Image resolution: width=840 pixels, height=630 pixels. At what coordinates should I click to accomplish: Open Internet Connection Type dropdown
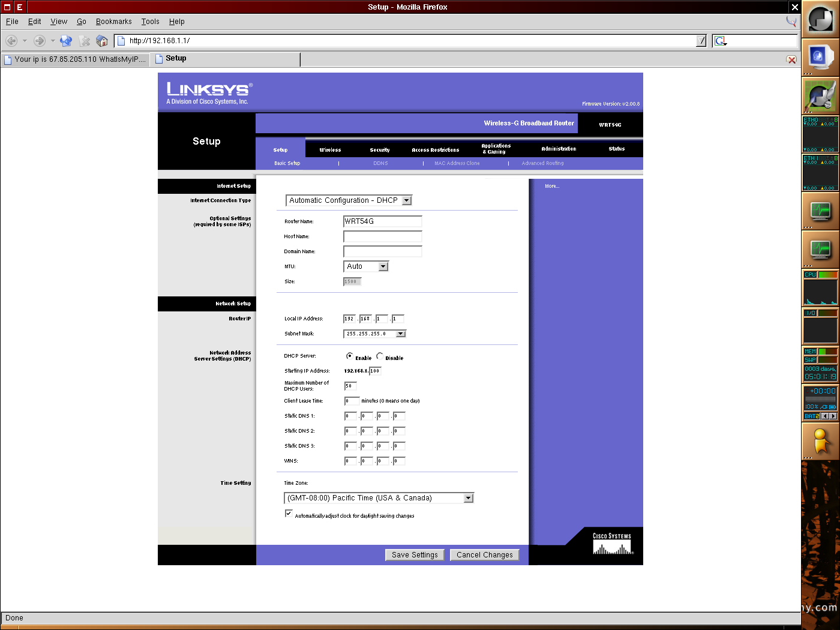click(349, 200)
